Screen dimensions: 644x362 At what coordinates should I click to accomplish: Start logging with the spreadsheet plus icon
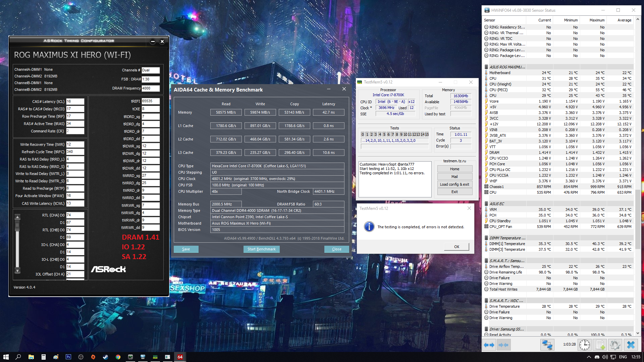[x=600, y=345]
